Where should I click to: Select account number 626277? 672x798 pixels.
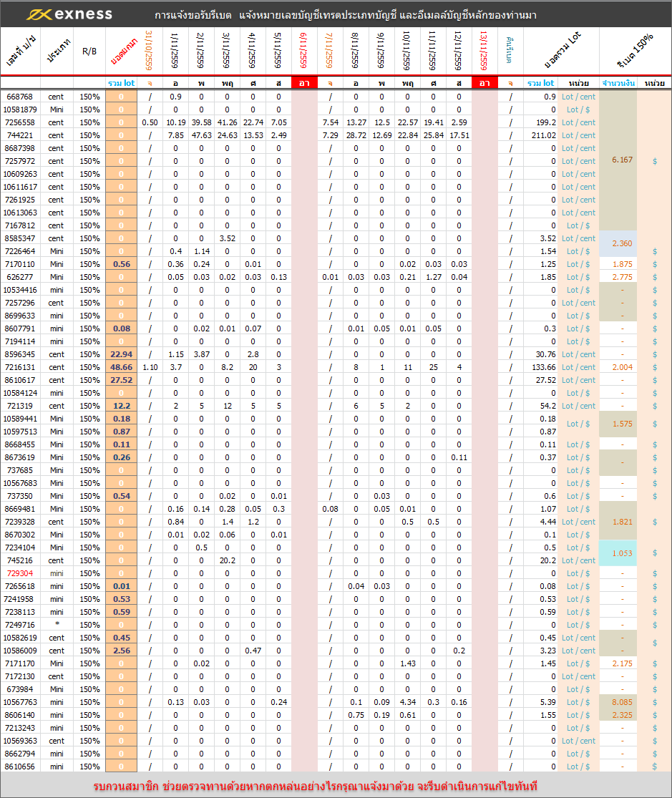20,278
